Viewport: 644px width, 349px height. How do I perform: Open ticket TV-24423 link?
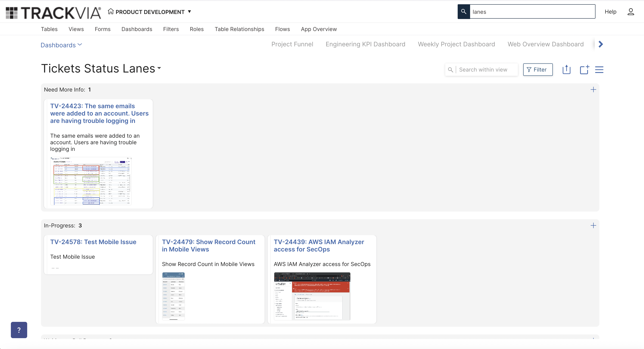(99, 113)
